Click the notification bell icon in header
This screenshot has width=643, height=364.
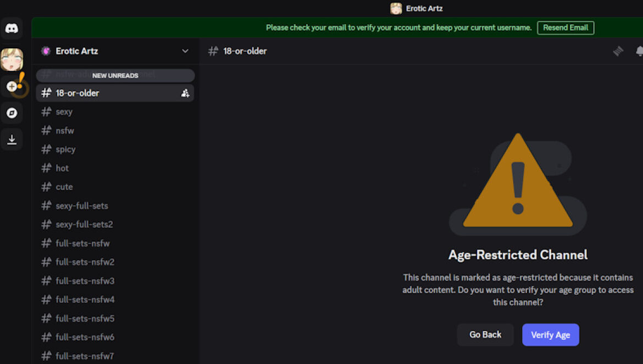click(x=639, y=51)
